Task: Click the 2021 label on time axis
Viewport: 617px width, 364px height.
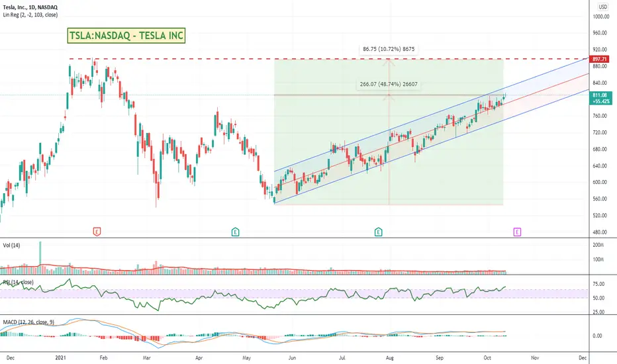Action: pos(61,357)
